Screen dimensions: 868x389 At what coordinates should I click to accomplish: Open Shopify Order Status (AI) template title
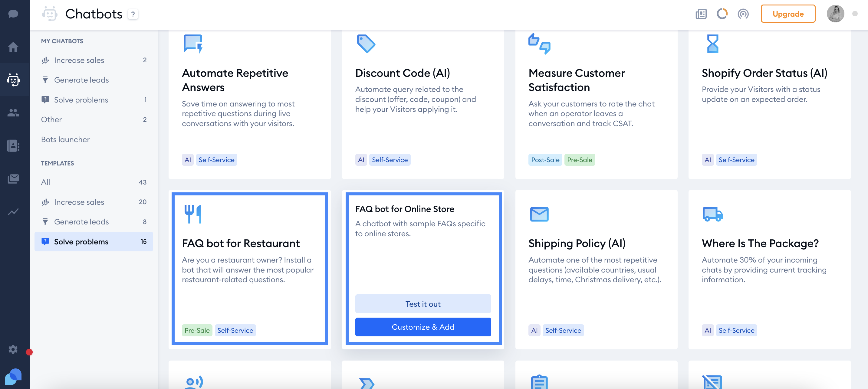(764, 73)
